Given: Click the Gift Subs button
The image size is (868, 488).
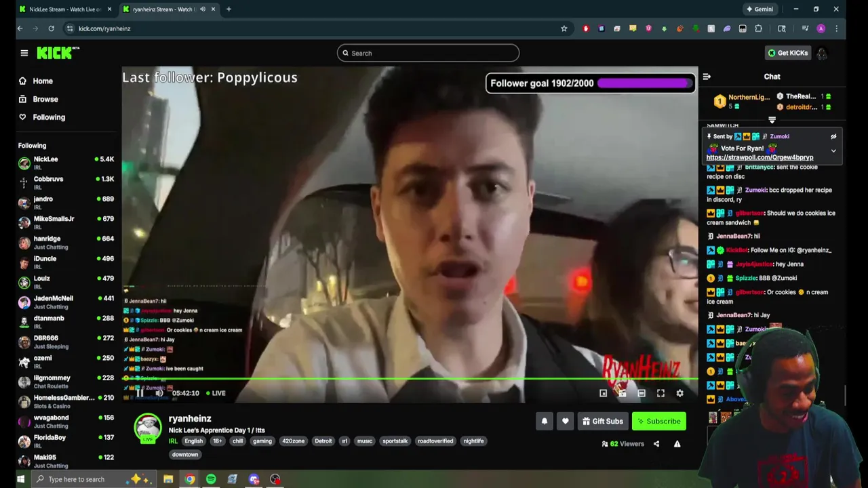Looking at the screenshot, I should [x=602, y=421].
